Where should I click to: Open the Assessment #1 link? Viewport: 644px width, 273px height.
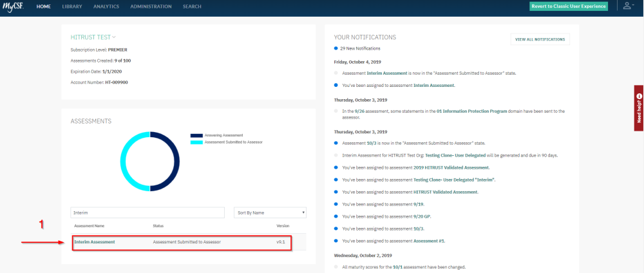point(429,241)
